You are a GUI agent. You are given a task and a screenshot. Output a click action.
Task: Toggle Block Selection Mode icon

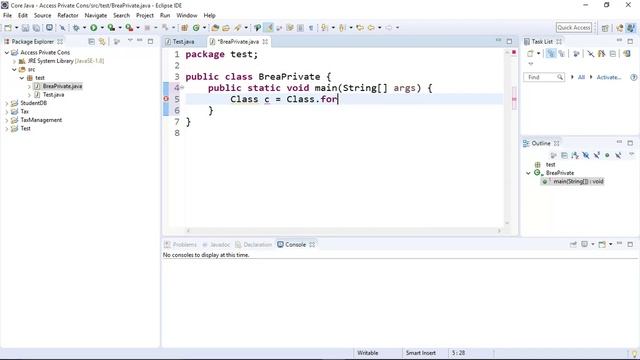tap(300, 28)
